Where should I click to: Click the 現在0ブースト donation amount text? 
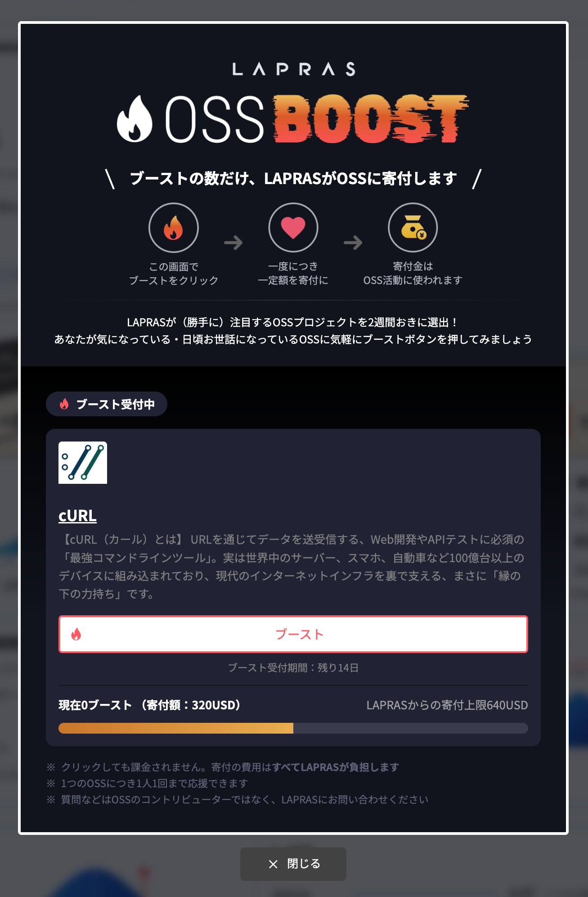pos(150,705)
